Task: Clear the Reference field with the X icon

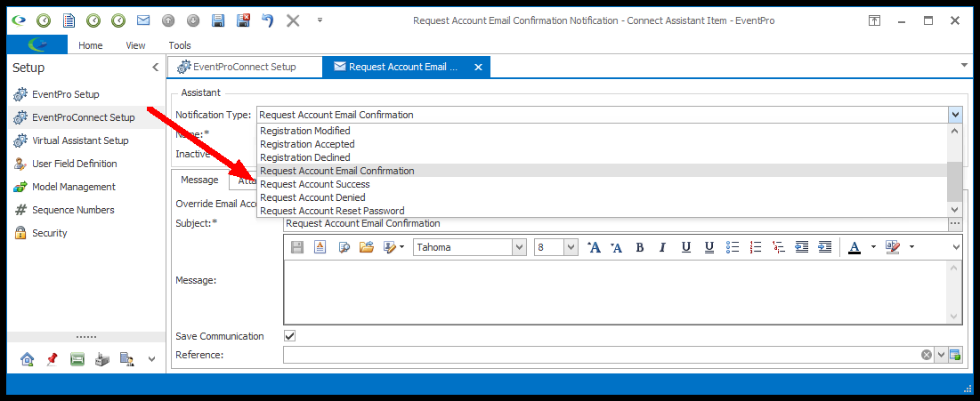Action: (x=927, y=355)
